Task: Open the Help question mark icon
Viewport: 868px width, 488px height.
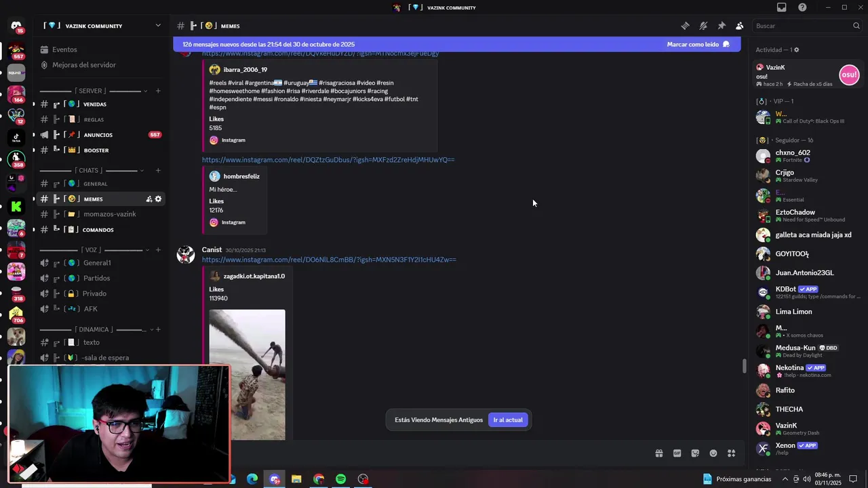Action: [802, 7]
